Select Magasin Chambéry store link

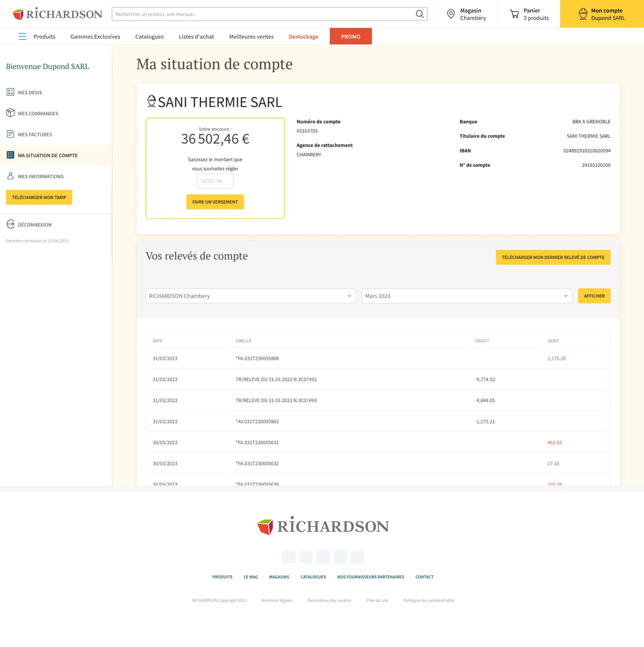[x=466, y=14]
